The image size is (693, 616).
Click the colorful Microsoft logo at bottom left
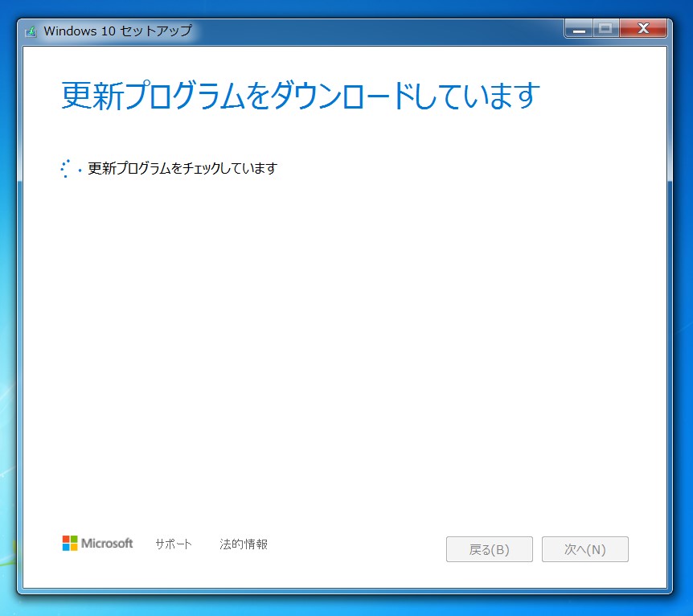[x=70, y=544]
